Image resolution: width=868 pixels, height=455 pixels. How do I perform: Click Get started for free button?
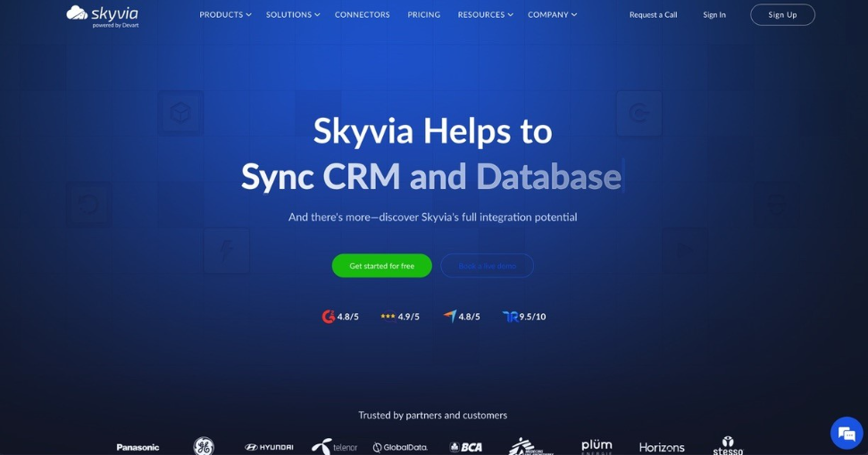click(x=382, y=266)
